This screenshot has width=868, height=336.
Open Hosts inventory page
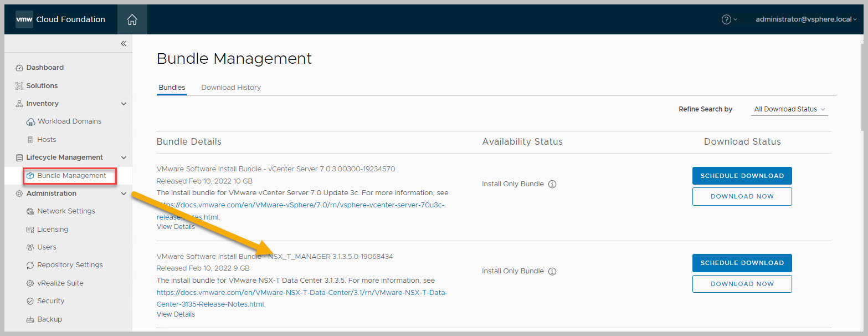(47, 140)
